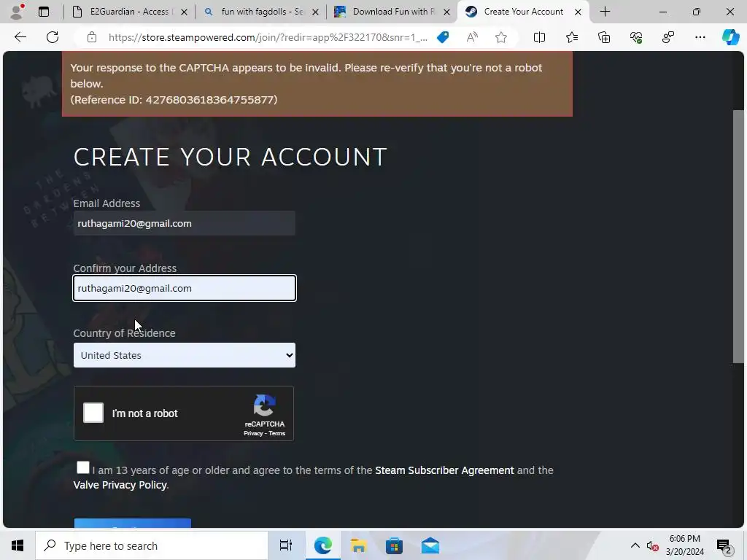
Task: Open File Explorer from taskbar
Action: [358, 545]
